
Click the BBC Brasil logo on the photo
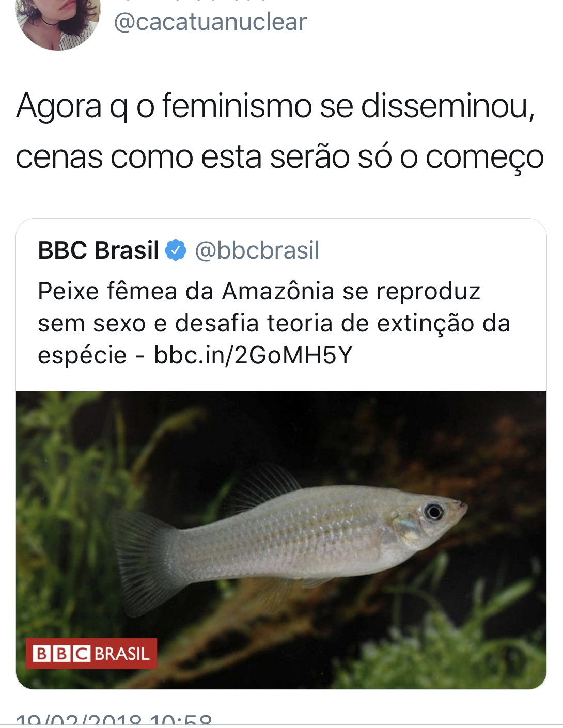[x=91, y=654]
